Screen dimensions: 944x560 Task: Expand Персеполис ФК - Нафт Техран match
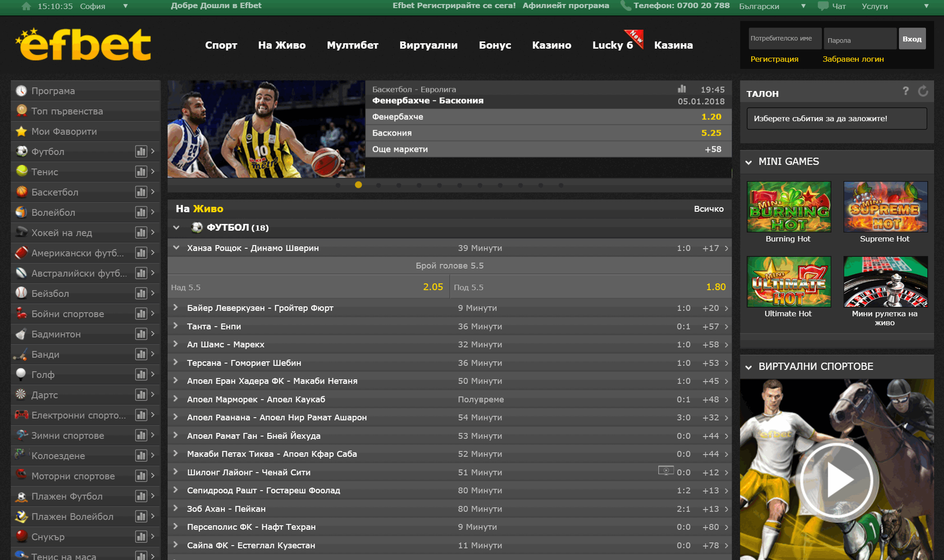click(x=176, y=526)
